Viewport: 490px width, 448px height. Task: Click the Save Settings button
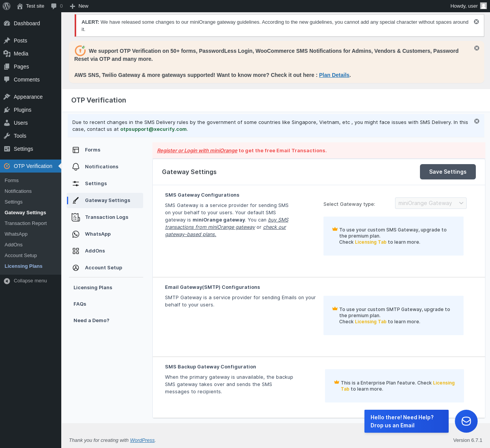[x=448, y=172]
